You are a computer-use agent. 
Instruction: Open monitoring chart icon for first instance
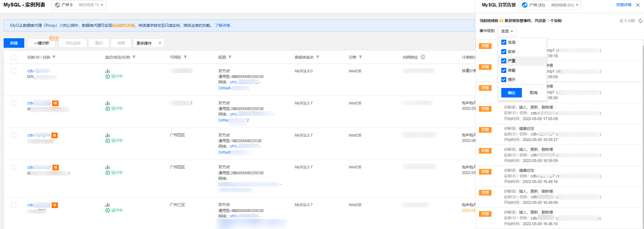pyautogui.click(x=107, y=71)
